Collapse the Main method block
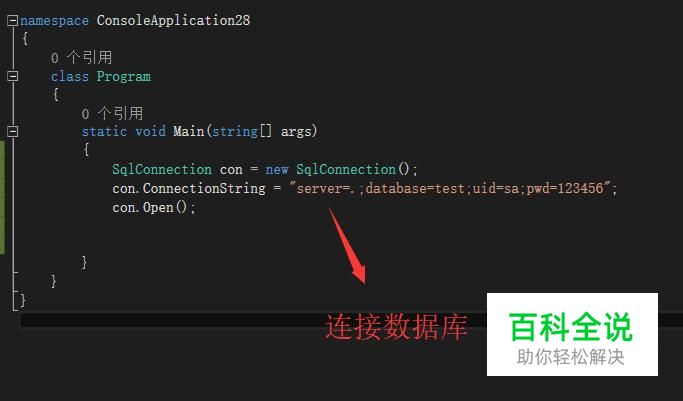 tap(13, 131)
